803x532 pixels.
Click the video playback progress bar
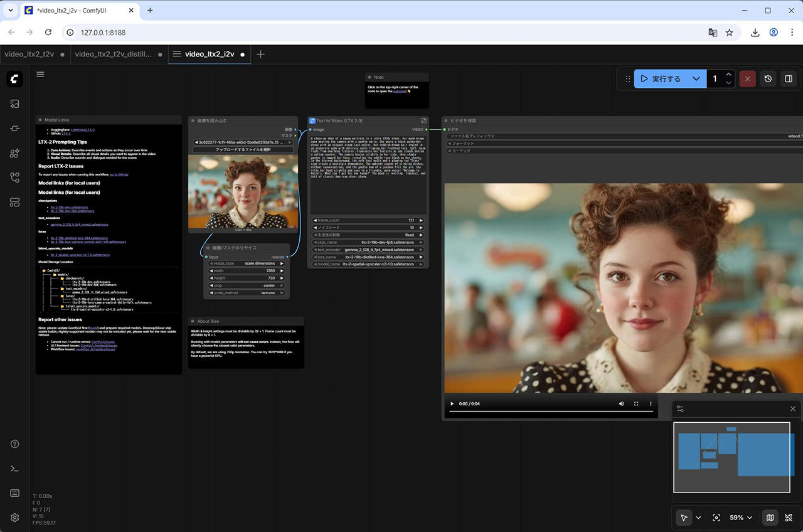click(x=551, y=412)
